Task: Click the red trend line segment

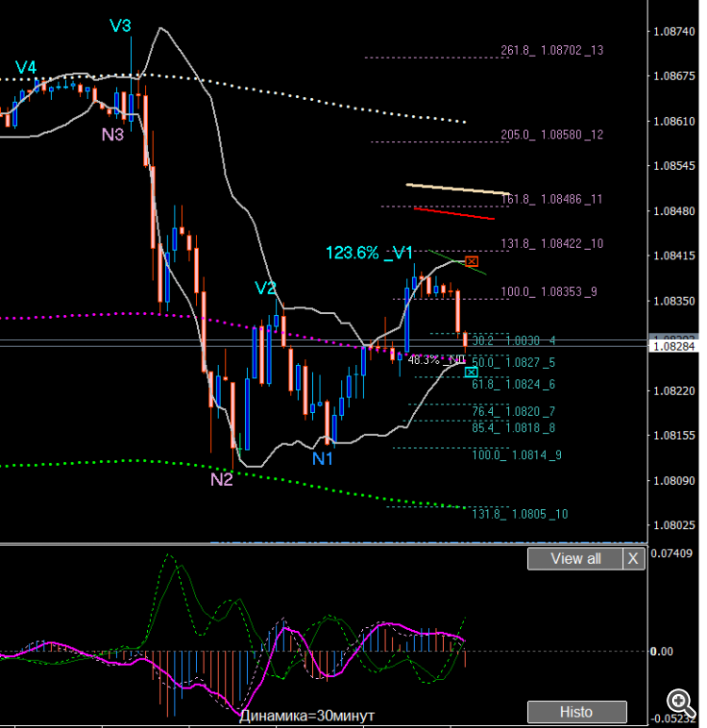Action: [454, 213]
